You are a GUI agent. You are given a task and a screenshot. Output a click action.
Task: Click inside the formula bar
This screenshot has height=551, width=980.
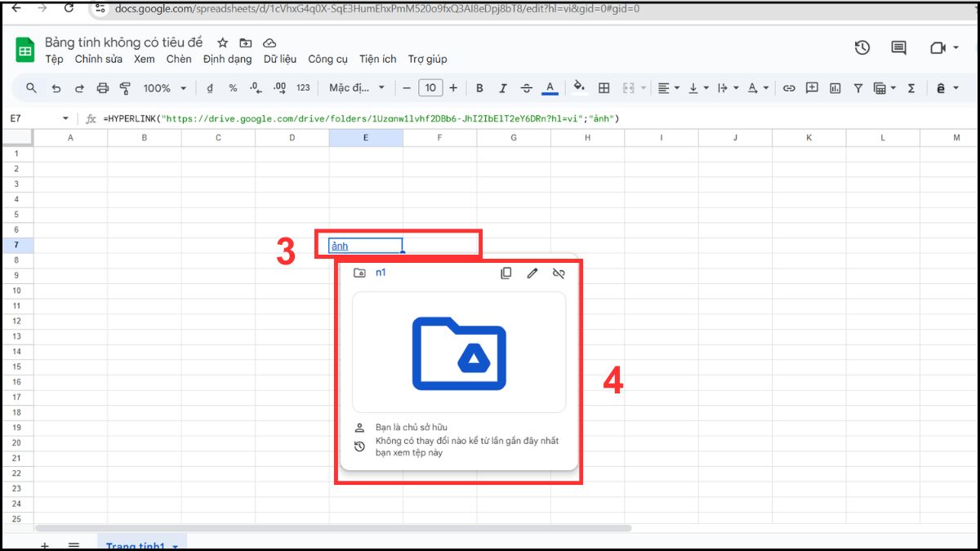point(327,118)
